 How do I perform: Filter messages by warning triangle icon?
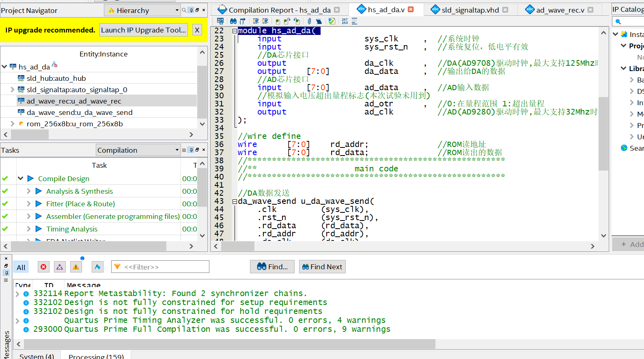pyautogui.click(x=76, y=267)
